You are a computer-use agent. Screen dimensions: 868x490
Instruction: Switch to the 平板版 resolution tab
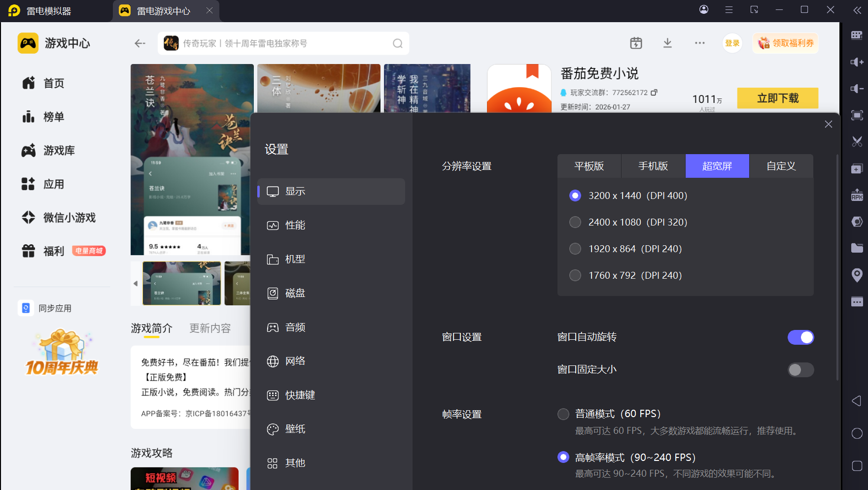589,166
